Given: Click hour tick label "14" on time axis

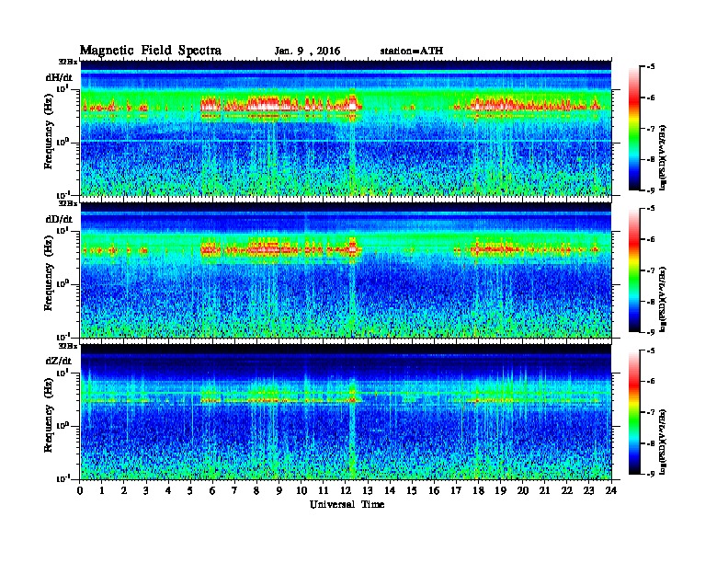Looking at the screenshot, I should click(390, 490).
